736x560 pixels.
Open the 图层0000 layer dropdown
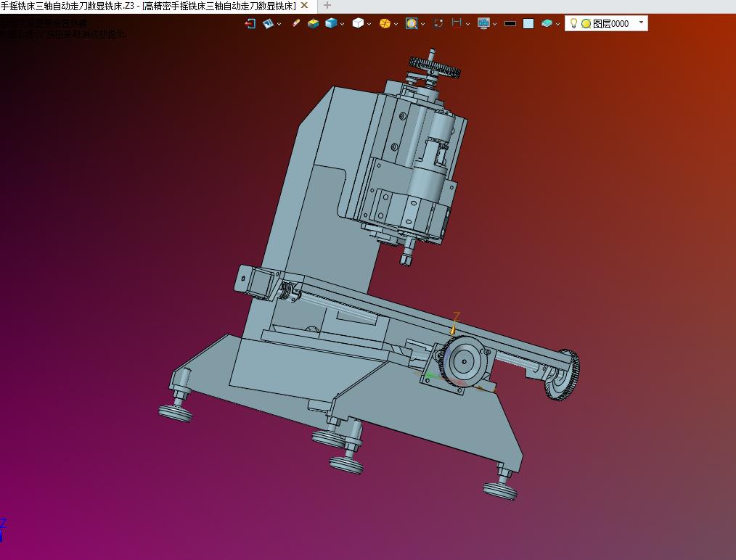tap(641, 22)
